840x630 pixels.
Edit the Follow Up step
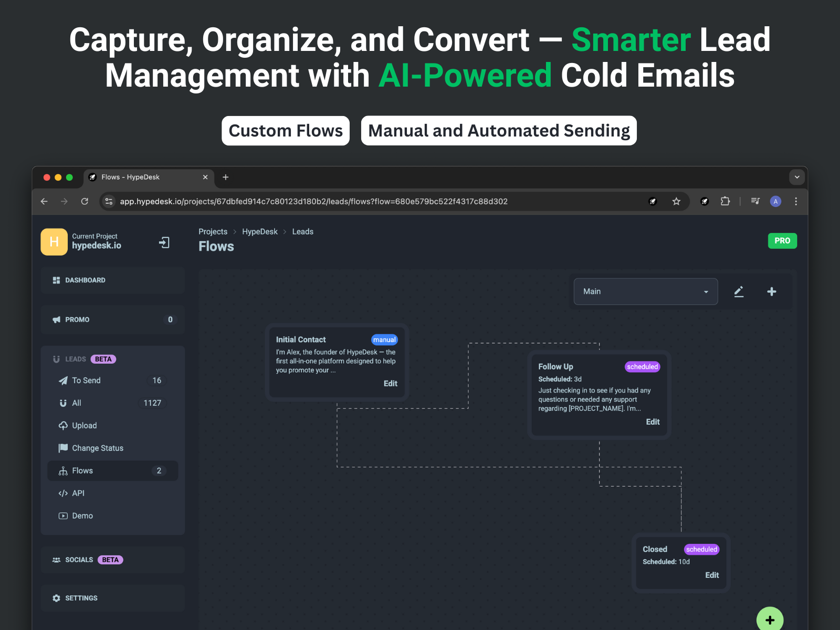click(653, 422)
